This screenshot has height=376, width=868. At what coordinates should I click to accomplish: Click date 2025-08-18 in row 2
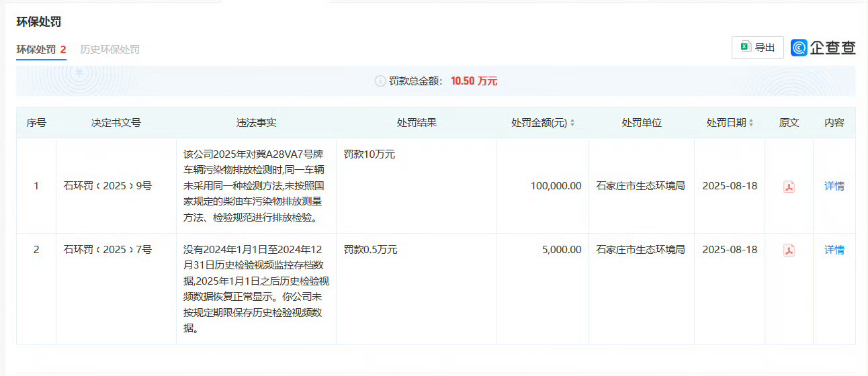[730, 250]
